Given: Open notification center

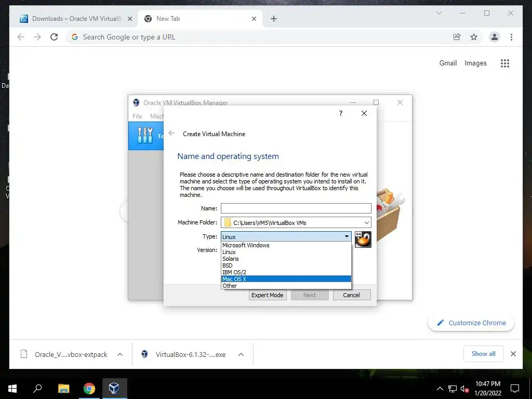Looking at the screenshot, I should coord(515,389).
